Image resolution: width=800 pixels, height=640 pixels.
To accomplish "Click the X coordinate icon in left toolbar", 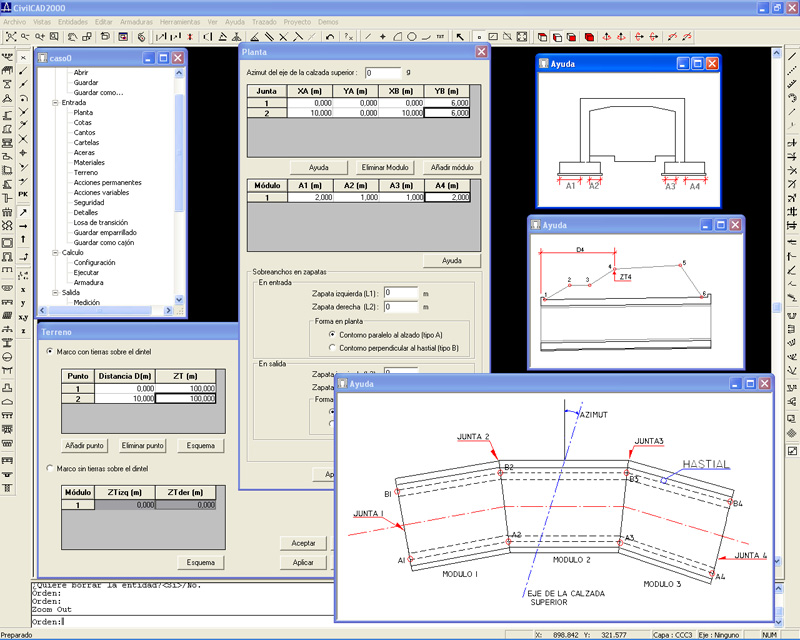I will click(x=23, y=289).
